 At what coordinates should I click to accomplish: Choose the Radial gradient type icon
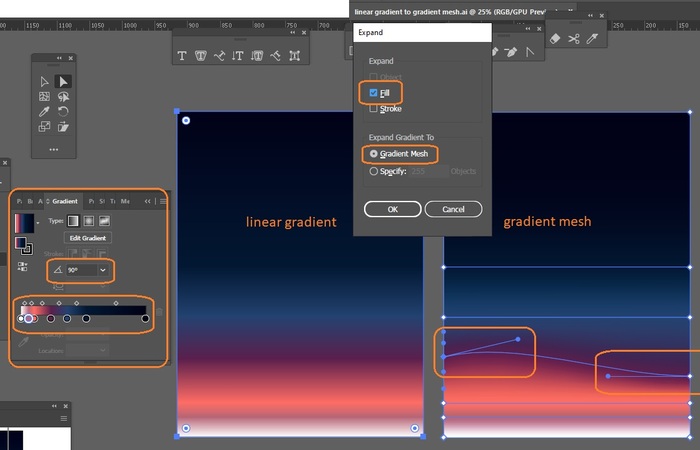88,220
